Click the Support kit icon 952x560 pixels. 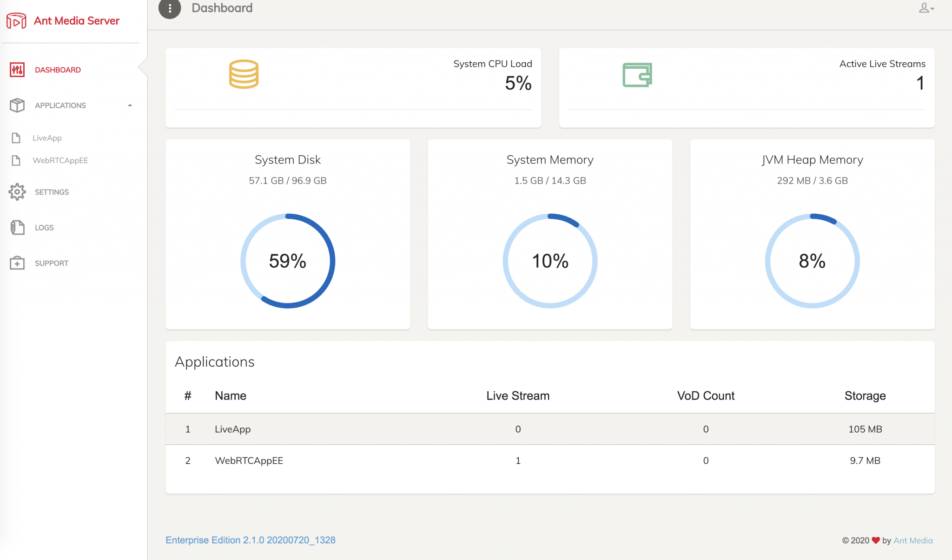pos(17,263)
